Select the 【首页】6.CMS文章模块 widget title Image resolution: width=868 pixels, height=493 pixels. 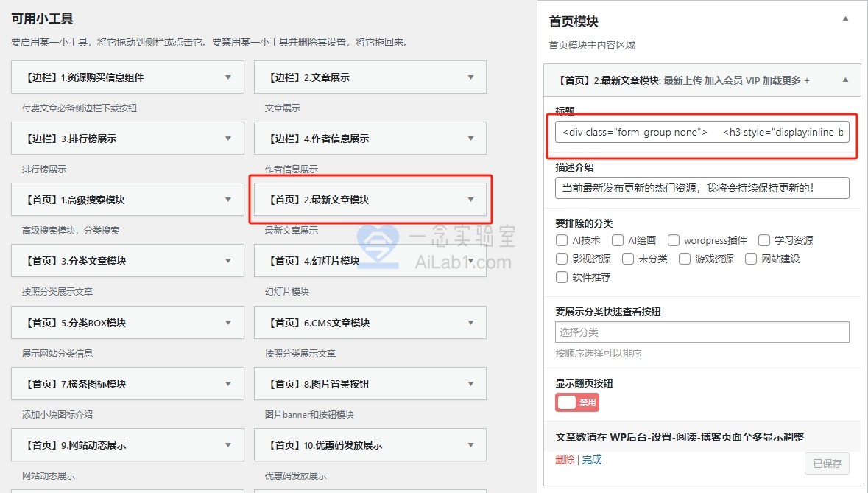(317, 323)
